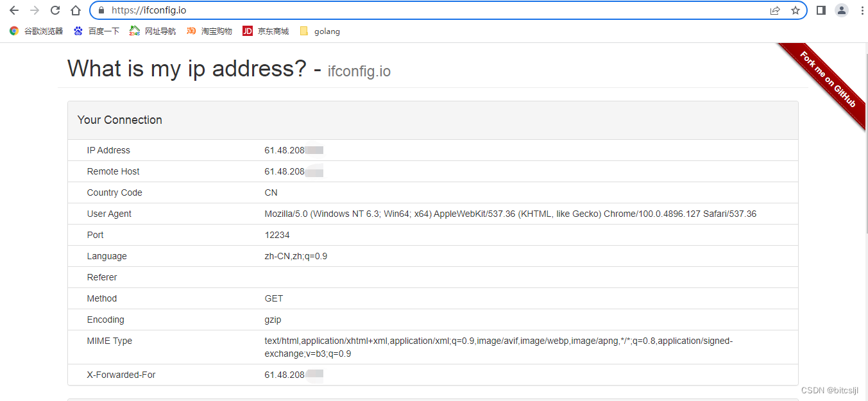Open the user profile avatar

841,10
